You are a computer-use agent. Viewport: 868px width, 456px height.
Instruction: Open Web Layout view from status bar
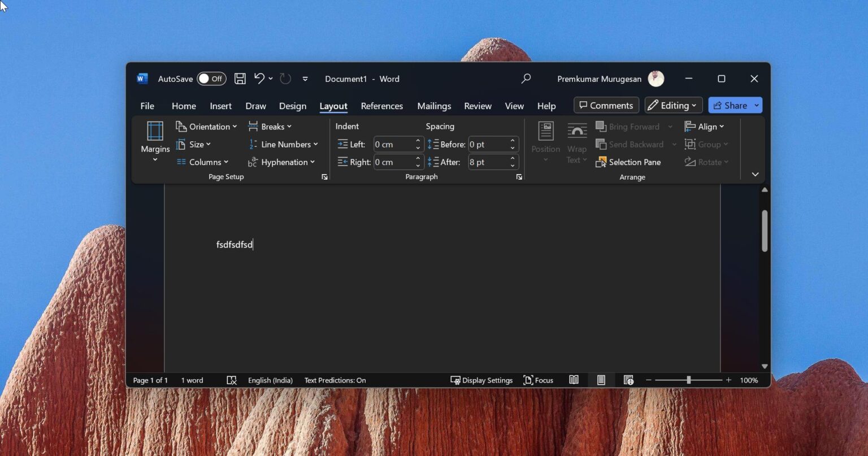pos(628,380)
